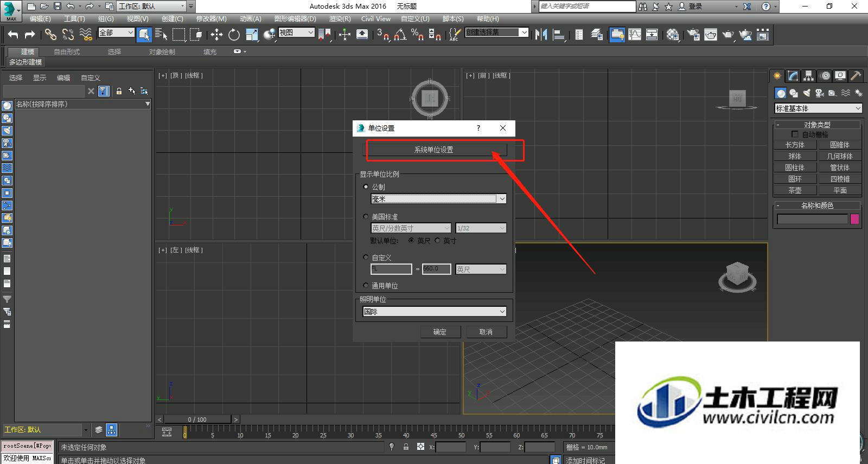This screenshot has height=464, width=868.
Task: Open the Utilities hammer panel tab
Action: [856, 76]
